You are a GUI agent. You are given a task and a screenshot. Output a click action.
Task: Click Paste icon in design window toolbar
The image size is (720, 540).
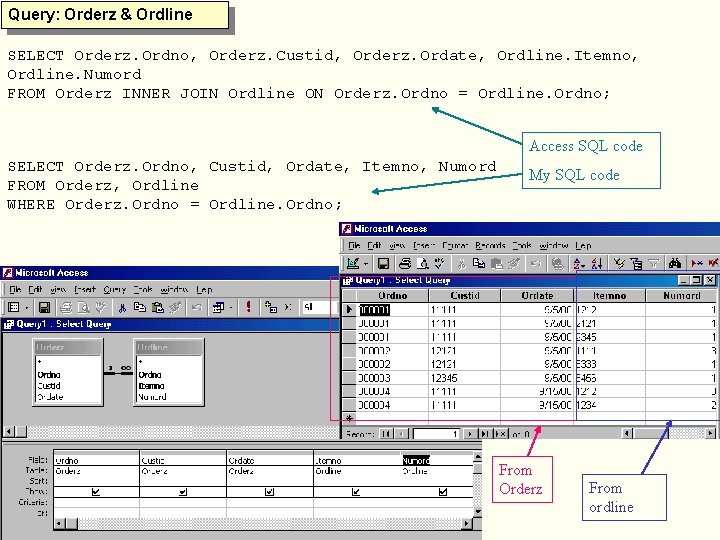coord(158,307)
